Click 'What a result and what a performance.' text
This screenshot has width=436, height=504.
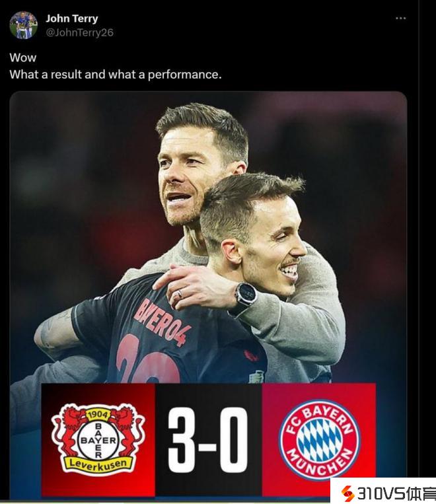coord(116,75)
